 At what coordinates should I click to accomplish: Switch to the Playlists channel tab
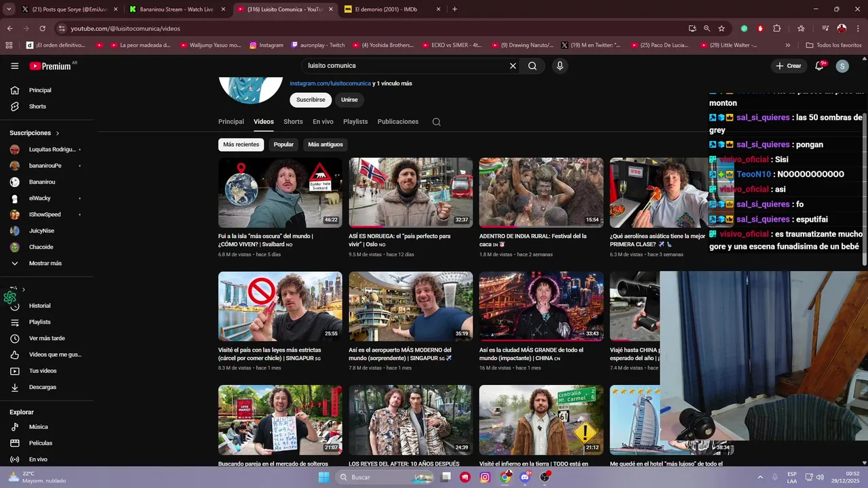(355, 122)
